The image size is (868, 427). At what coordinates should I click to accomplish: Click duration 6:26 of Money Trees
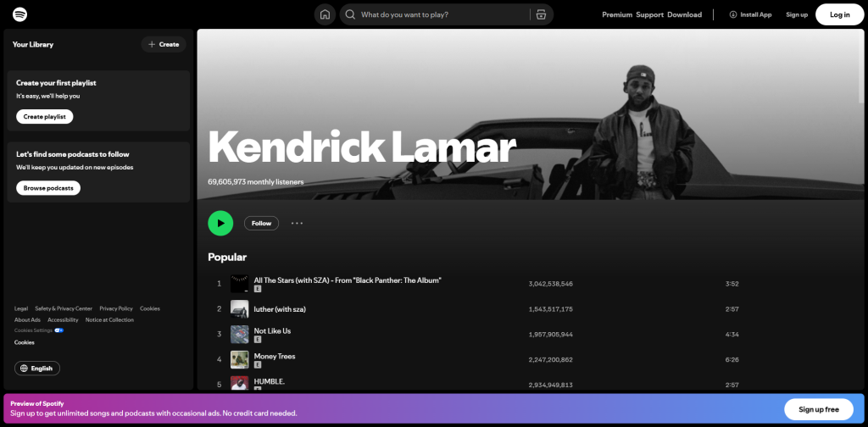[x=732, y=359]
